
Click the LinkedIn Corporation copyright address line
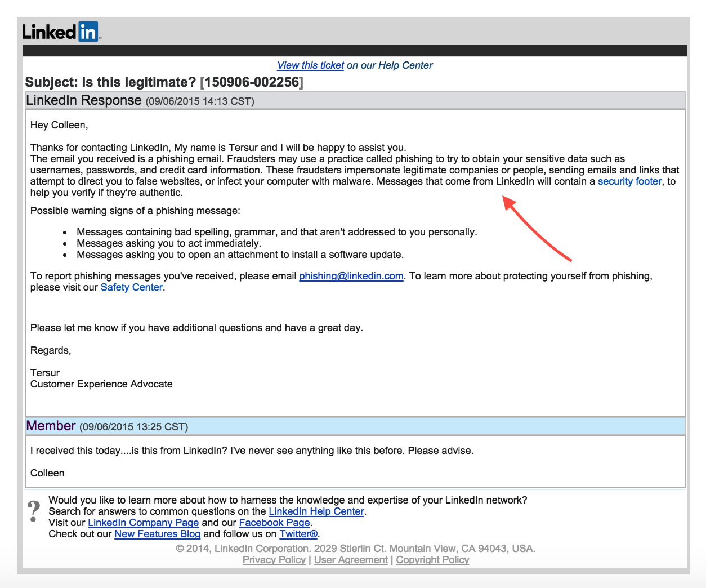[x=356, y=549]
